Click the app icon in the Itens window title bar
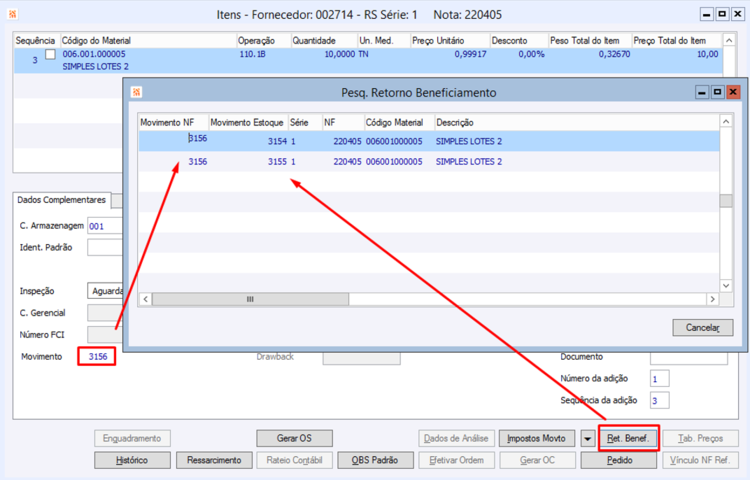 point(13,14)
